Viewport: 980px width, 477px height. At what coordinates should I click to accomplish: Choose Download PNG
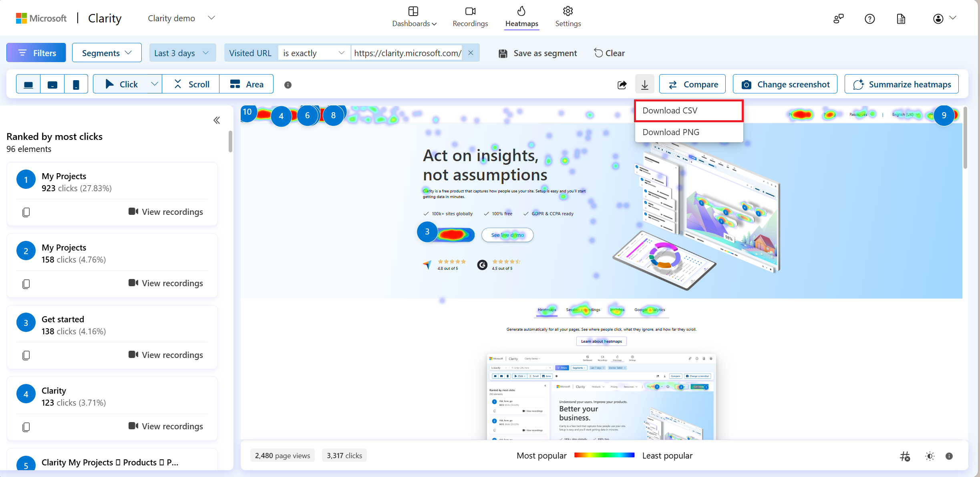tap(689, 132)
